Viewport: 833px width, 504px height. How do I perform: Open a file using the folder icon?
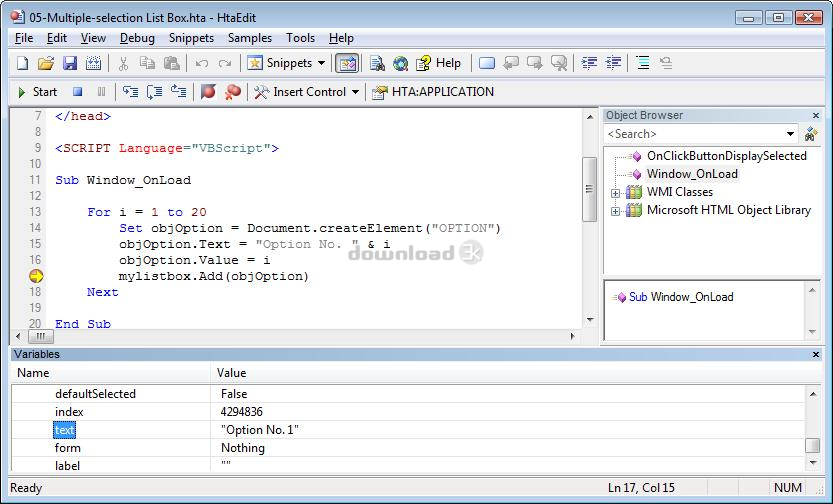[46, 63]
